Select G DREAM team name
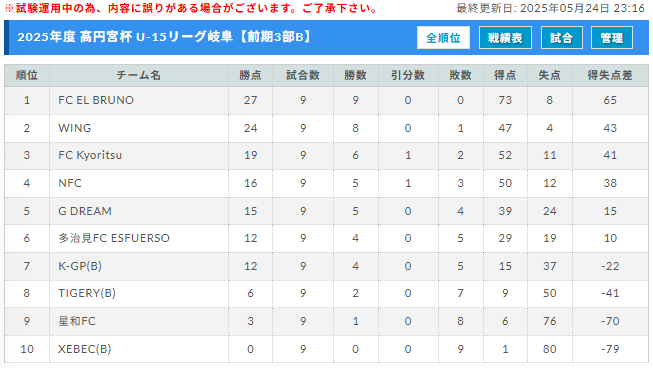This screenshot has width=653, height=368. 85,211
